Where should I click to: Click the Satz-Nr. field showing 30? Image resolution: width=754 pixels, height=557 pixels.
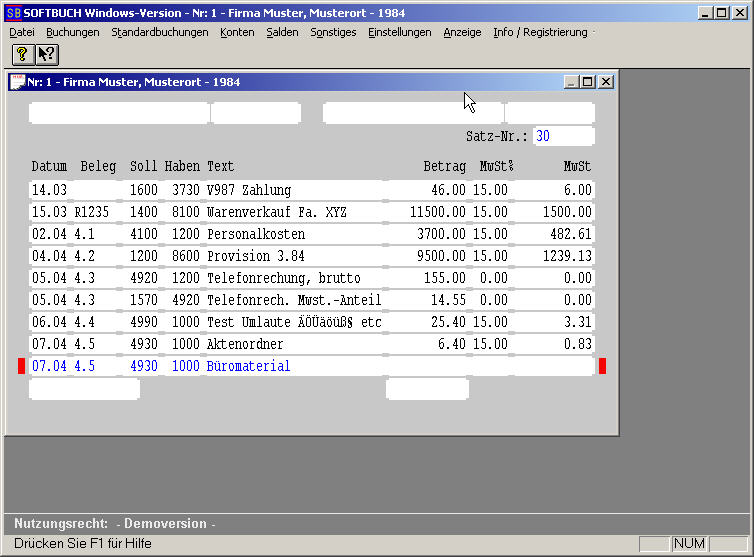(563, 136)
